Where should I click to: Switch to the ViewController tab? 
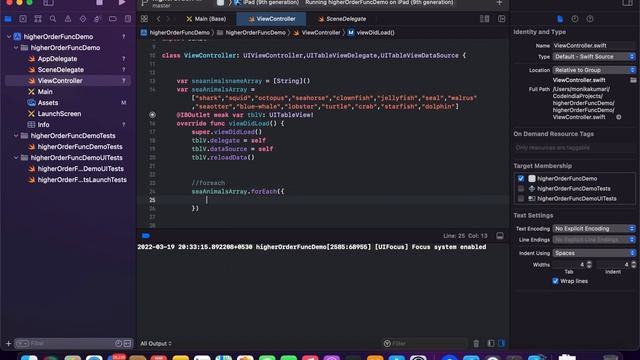tap(271, 19)
